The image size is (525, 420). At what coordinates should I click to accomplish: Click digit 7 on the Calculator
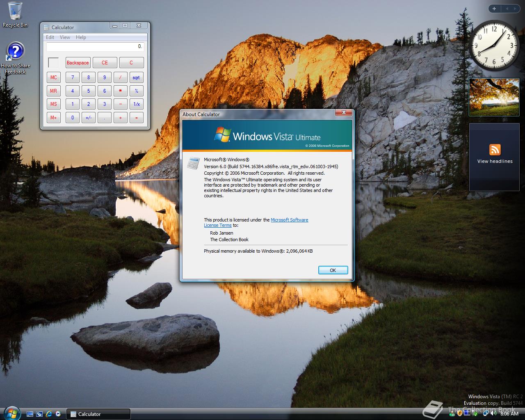[73, 78]
